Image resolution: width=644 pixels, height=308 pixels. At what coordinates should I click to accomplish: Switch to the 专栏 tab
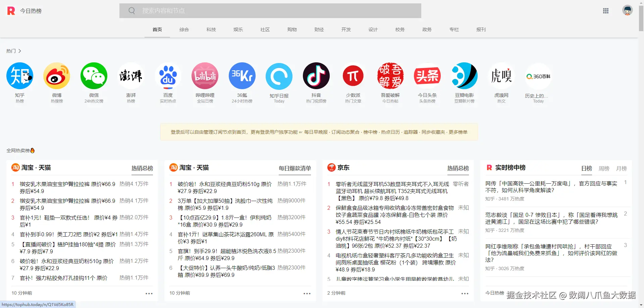tap(454, 29)
